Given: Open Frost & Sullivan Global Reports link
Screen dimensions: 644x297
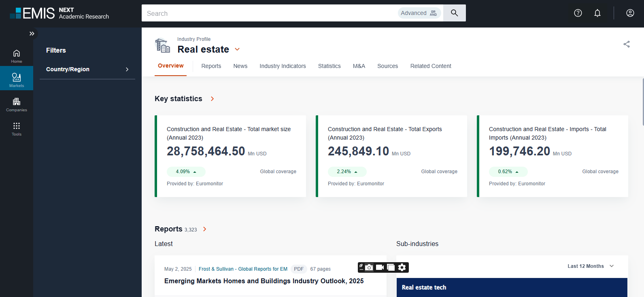Looking at the screenshot, I should (x=243, y=269).
